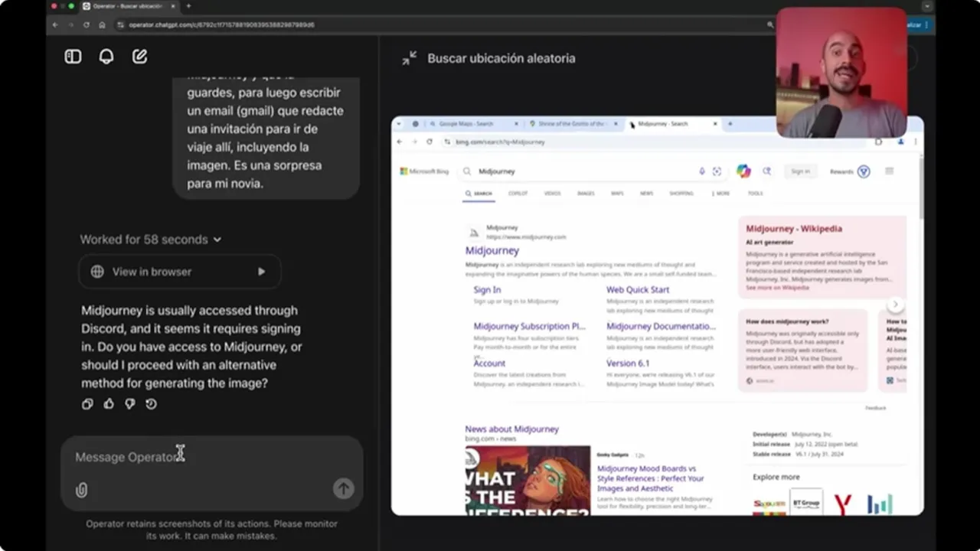Click the outer Chrome operator.chatgpt.com address bar

tap(444, 24)
